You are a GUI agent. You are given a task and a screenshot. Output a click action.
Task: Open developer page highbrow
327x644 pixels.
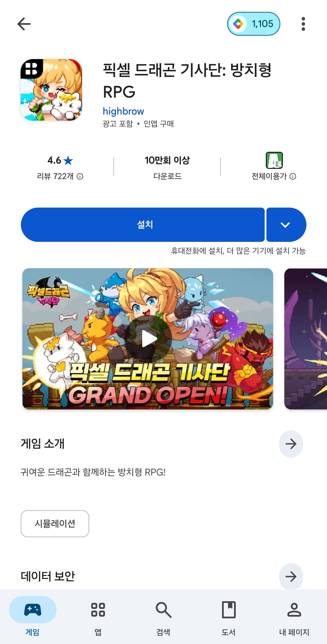point(123,111)
